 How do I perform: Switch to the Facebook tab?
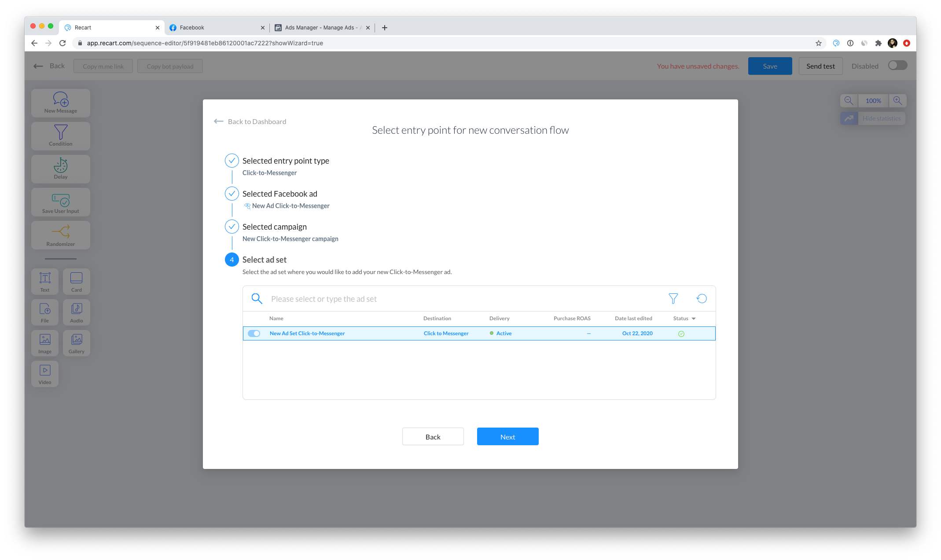click(216, 27)
